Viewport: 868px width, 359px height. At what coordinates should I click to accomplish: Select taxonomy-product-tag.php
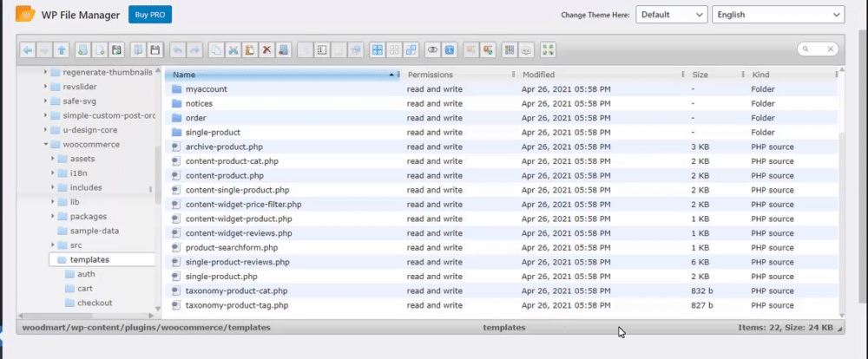pyautogui.click(x=501, y=304)
